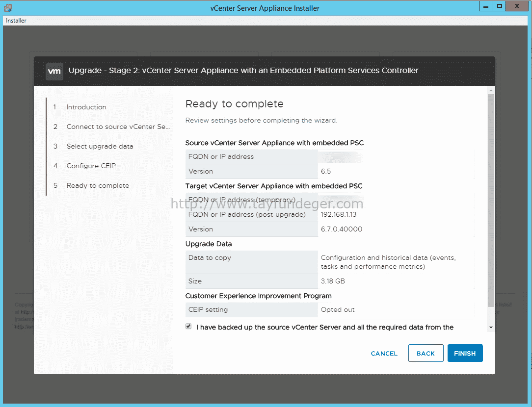The image size is (532, 407).
Task: Go to step 1 Introduction
Action: 86,107
